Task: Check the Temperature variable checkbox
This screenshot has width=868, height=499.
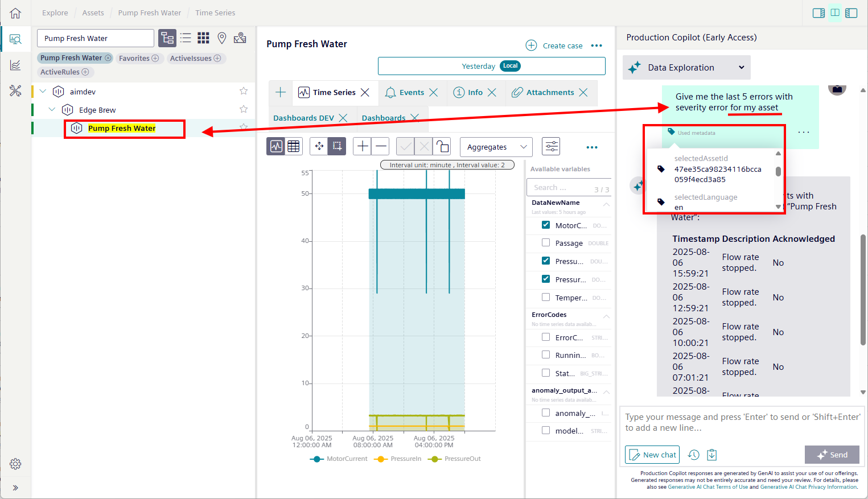Action: [x=546, y=297]
